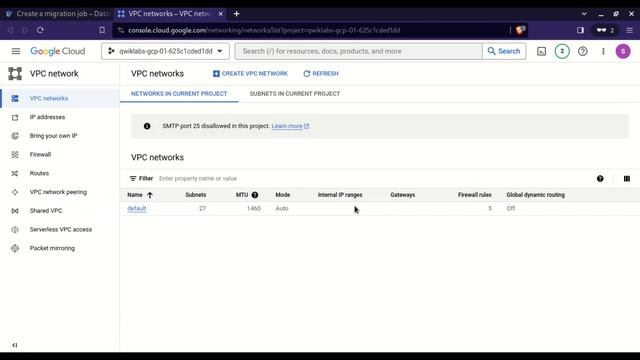Viewport: 640px width, 360px height.
Task: Open the default network link
Action: click(x=136, y=208)
